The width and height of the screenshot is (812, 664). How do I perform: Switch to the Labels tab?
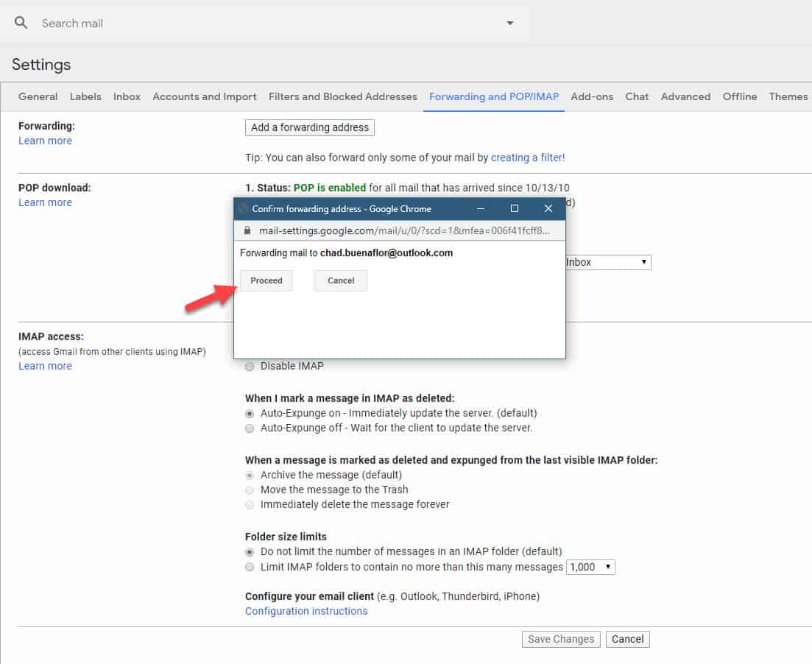[x=85, y=96]
